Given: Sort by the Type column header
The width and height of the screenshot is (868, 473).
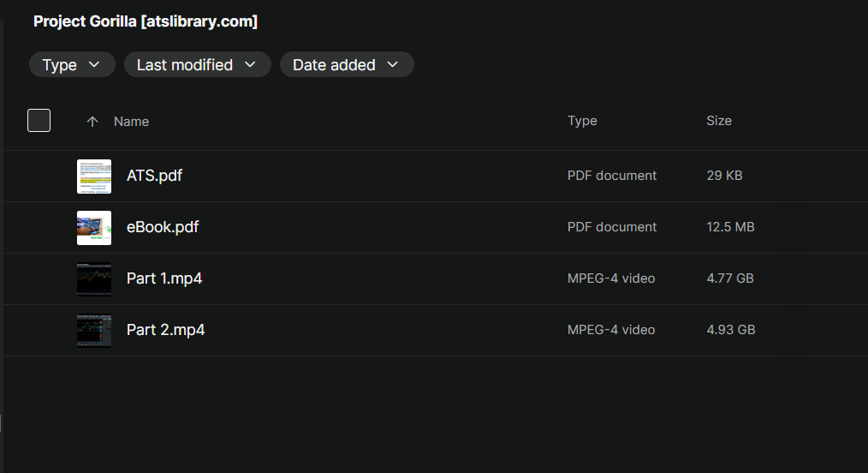Looking at the screenshot, I should coord(582,121).
